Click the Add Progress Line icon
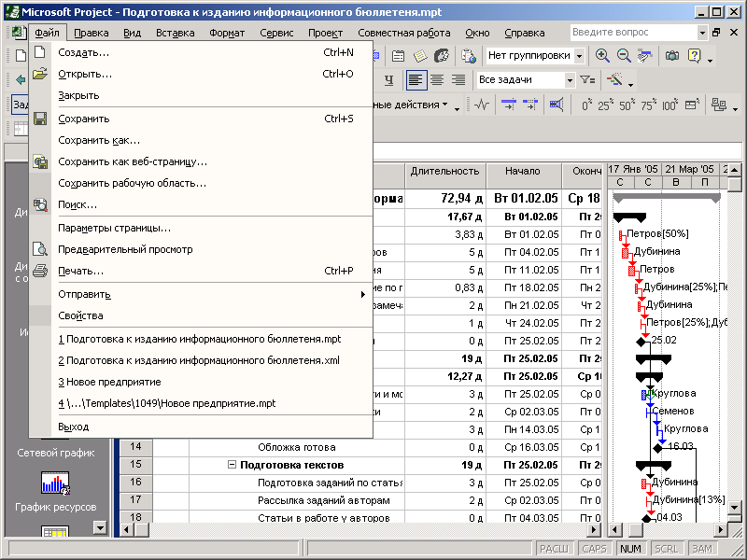Screen dimensions: 747x560 (x=556, y=105)
